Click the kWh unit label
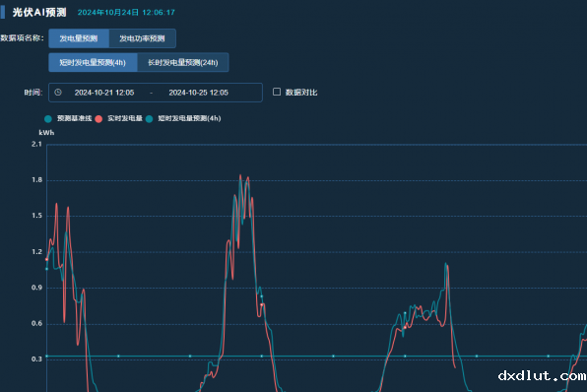This screenshot has width=587, height=392. coord(46,133)
